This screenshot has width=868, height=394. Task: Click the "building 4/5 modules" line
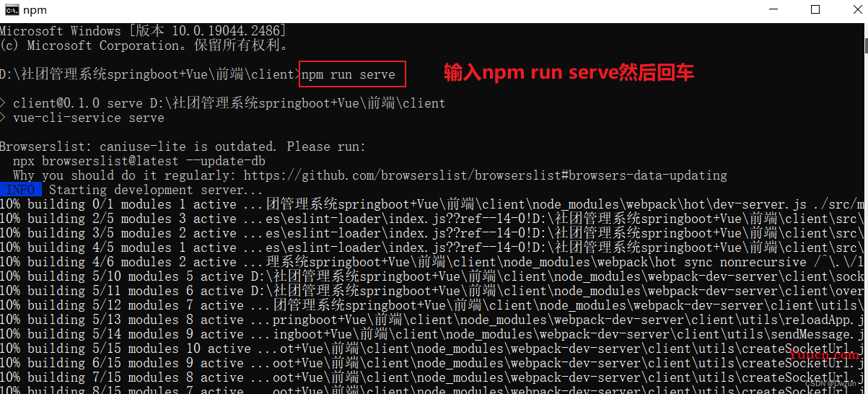tap(432, 248)
